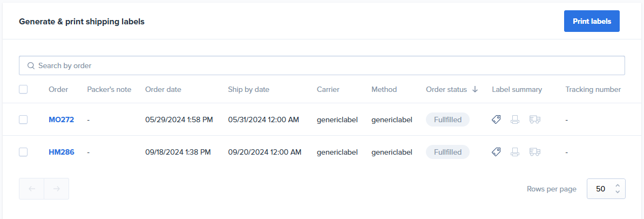644x219 pixels.
Task: Sort table by Order date column
Action: coord(163,89)
